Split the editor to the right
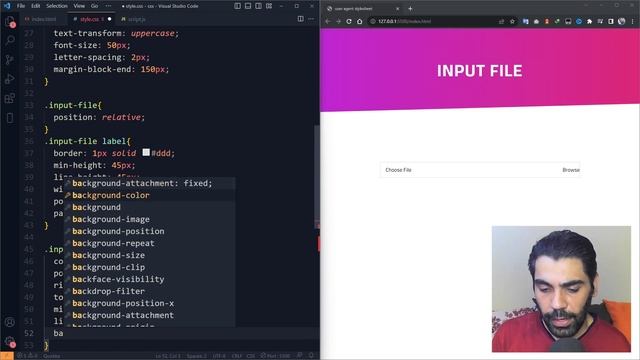640x360 pixels. pos(300,19)
